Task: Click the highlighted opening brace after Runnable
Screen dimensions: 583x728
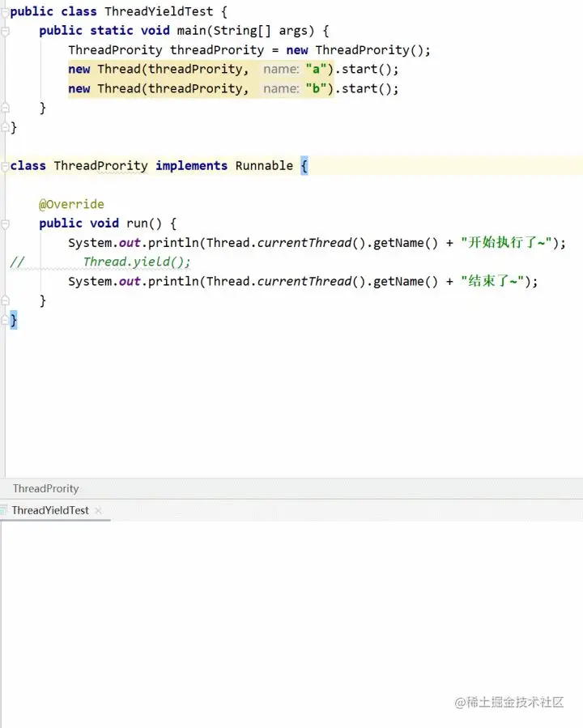Action: [304, 166]
